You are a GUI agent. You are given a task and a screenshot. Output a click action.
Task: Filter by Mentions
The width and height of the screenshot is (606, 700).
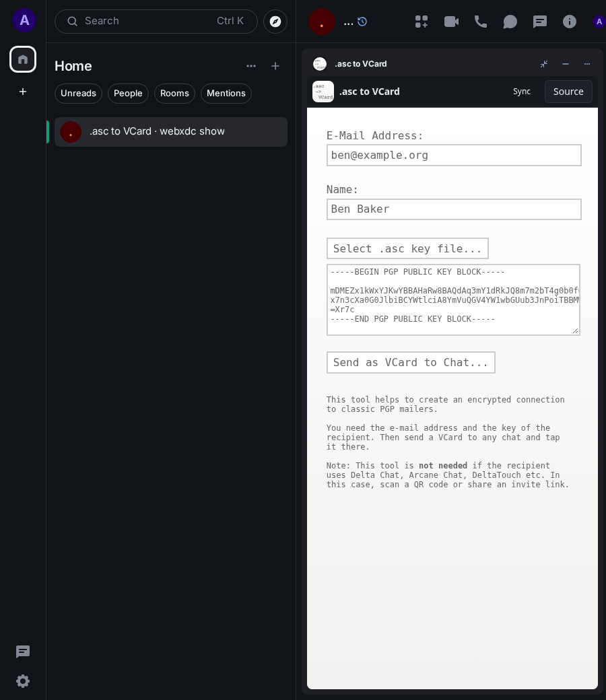(226, 94)
